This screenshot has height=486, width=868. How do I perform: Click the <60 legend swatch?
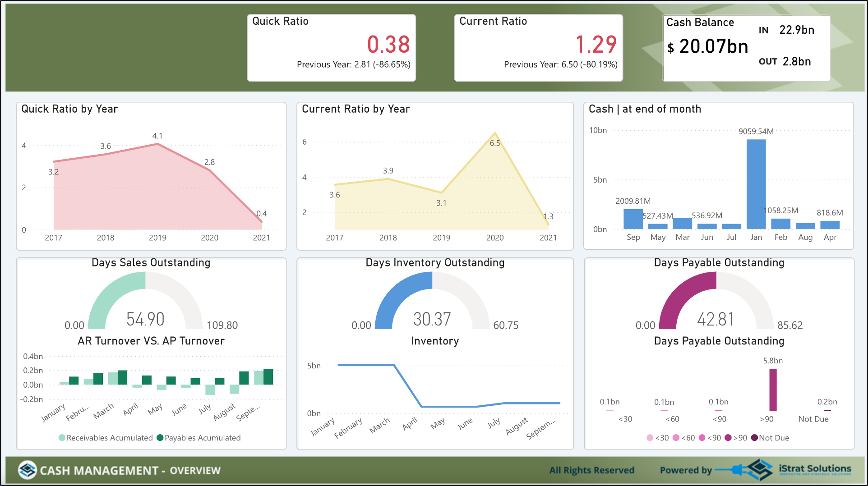[676, 438]
